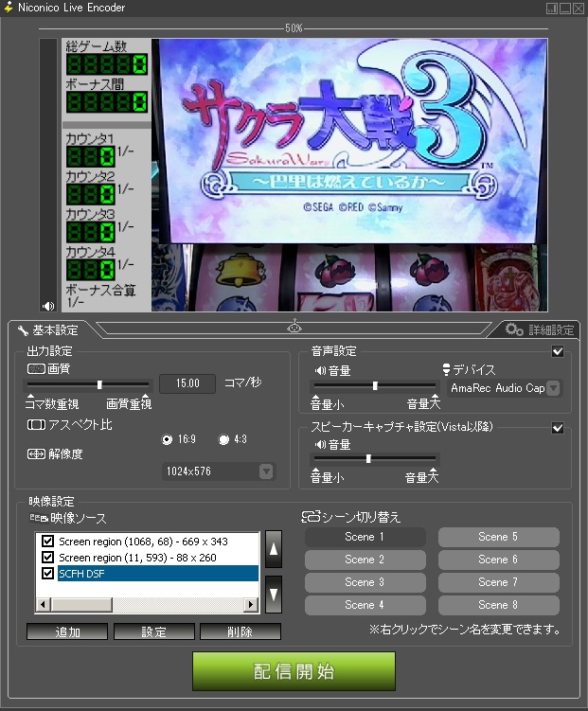Switch to Scene 5

pyautogui.click(x=499, y=537)
